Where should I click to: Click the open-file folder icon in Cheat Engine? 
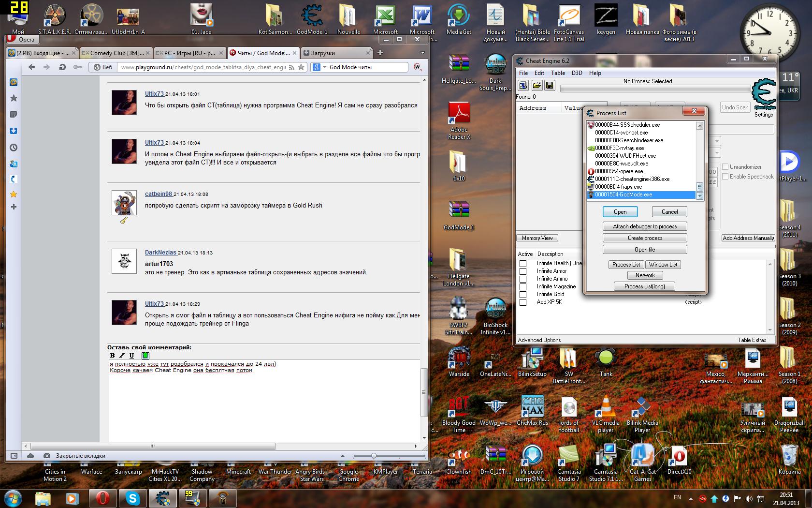536,86
